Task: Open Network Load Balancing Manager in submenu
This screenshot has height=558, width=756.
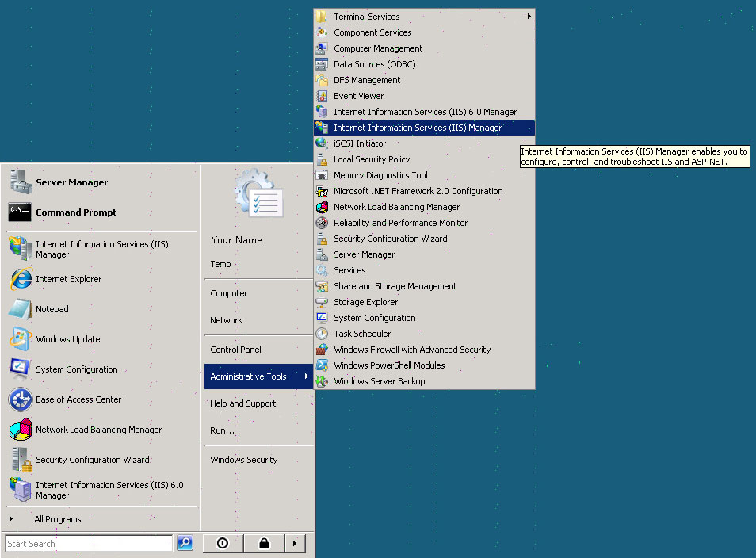Action: tap(424, 207)
